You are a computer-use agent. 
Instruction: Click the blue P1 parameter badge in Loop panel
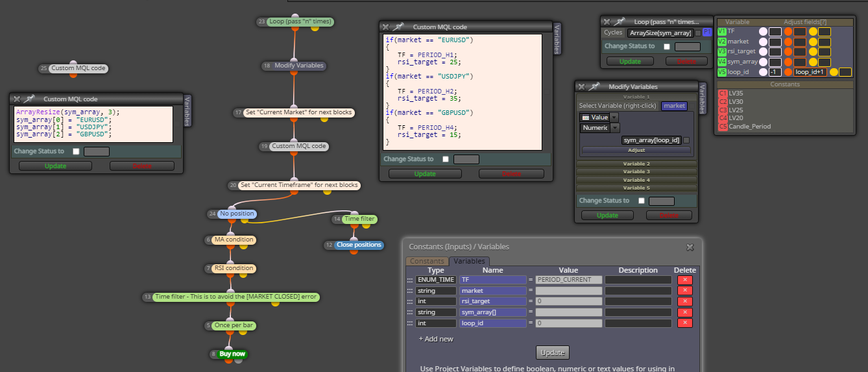coord(706,32)
